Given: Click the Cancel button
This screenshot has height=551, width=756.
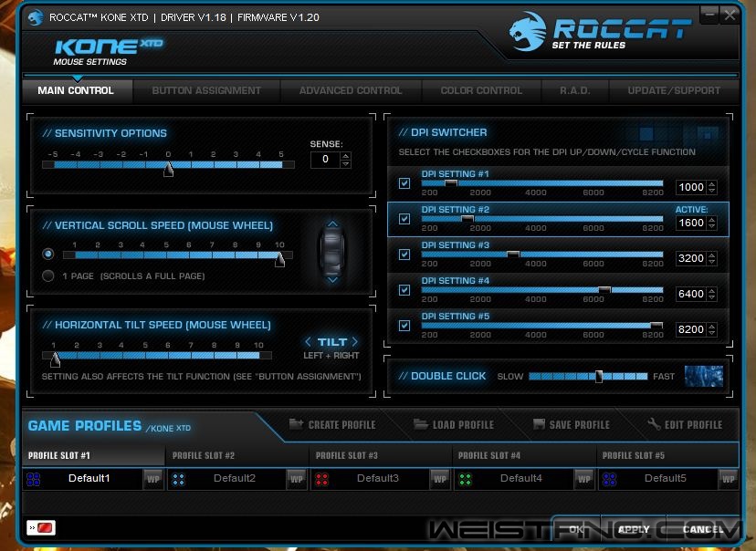Looking at the screenshot, I should pyautogui.click(x=703, y=529).
